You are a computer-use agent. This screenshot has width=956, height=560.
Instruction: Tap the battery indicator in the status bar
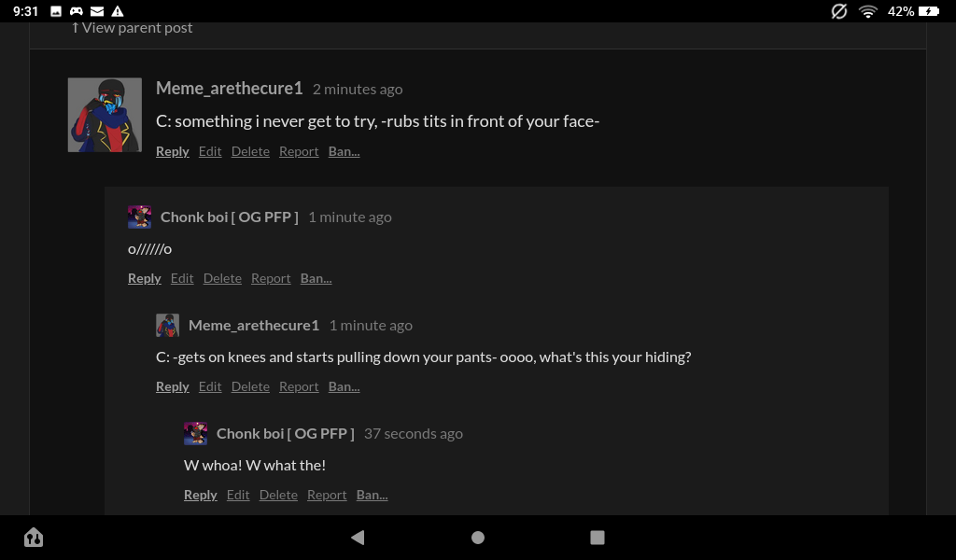pyautogui.click(x=928, y=11)
